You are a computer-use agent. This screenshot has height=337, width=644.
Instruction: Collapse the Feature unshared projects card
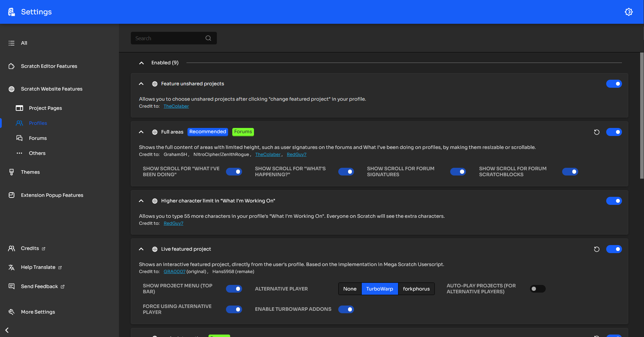click(x=141, y=84)
